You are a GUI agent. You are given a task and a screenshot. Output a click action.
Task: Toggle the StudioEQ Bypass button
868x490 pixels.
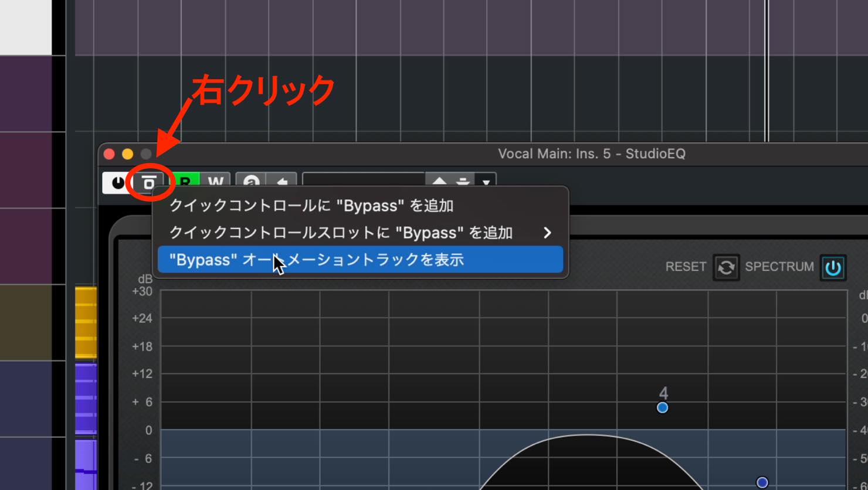pos(148,182)
